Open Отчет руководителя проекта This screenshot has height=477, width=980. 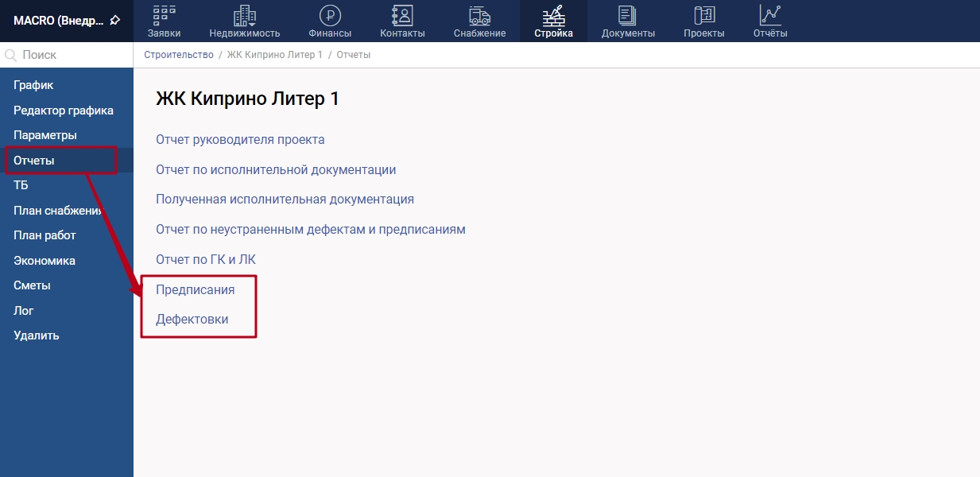tap(240, 140)
